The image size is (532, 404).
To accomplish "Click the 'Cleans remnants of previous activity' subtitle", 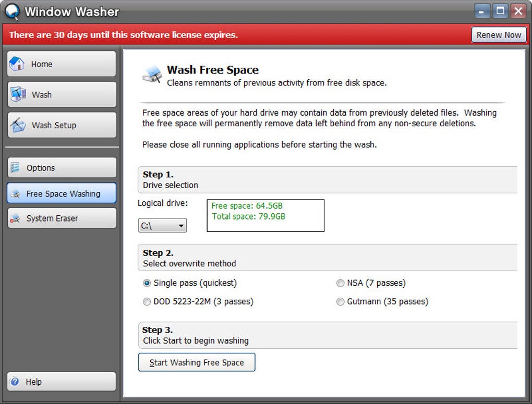I will [277, 83].
